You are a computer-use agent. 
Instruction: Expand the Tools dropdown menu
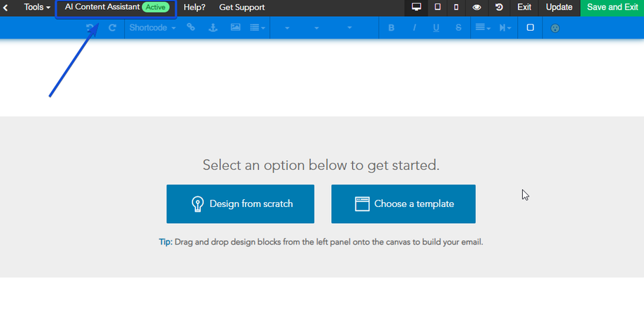(x=37, y=7)
